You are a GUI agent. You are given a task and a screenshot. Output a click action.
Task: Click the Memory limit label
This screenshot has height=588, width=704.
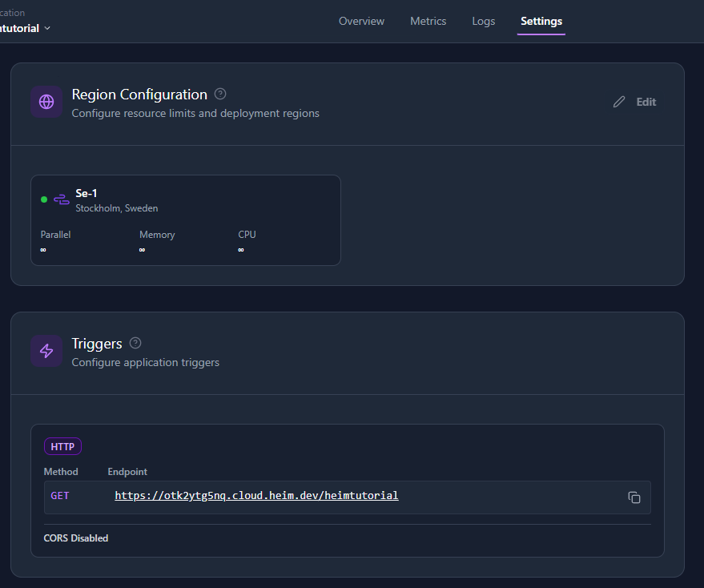[157, 235]
